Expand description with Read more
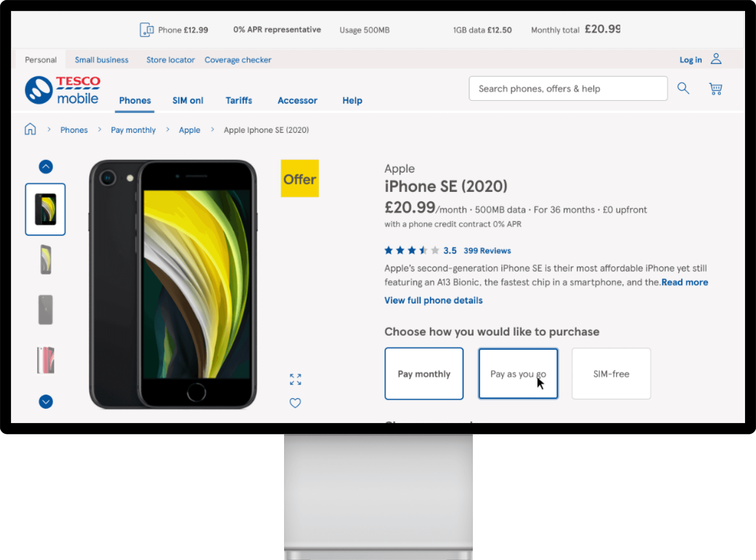 684,282
